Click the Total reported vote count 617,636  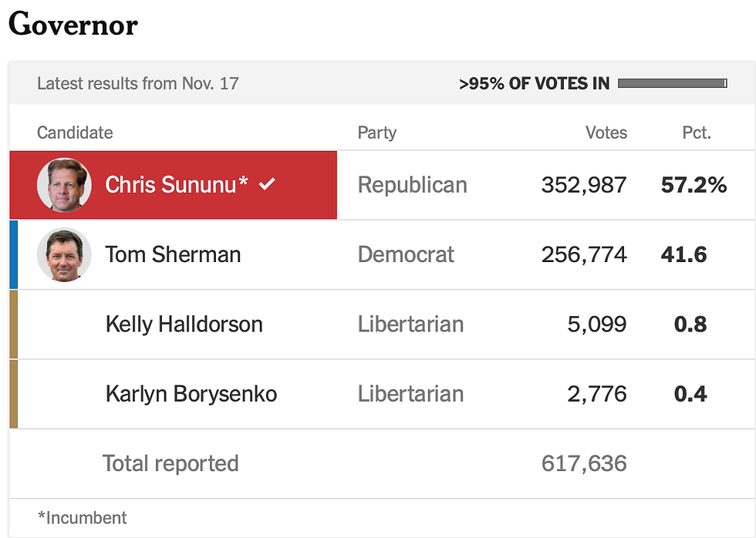click(x=584, y=463)
